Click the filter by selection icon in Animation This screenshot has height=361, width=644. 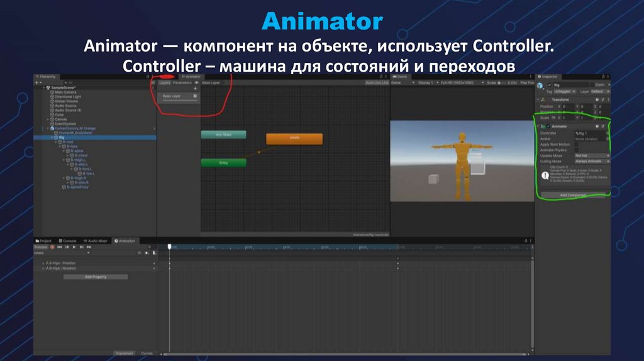pos(139,253)
